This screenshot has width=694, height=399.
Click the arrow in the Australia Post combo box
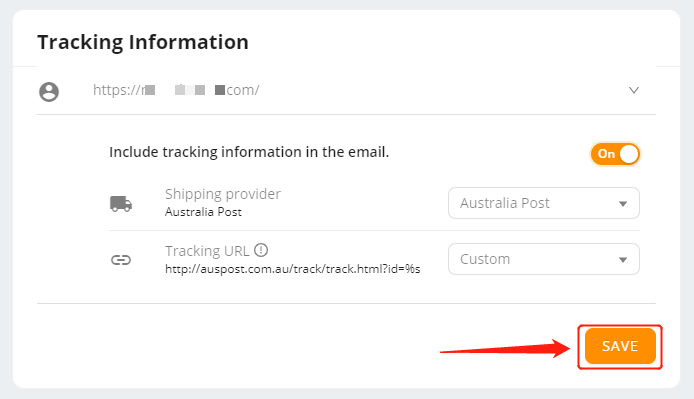pyautogui.click(x=623, y=204)
